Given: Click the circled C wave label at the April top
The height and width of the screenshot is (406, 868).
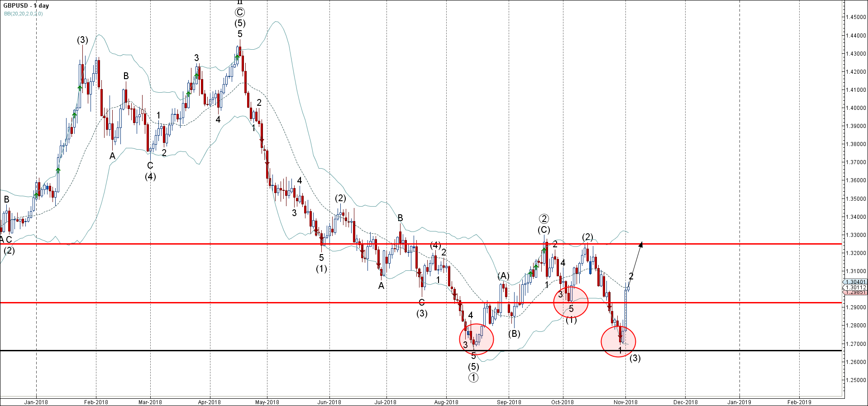Looking at the screenshot, I should pos(240,13).
